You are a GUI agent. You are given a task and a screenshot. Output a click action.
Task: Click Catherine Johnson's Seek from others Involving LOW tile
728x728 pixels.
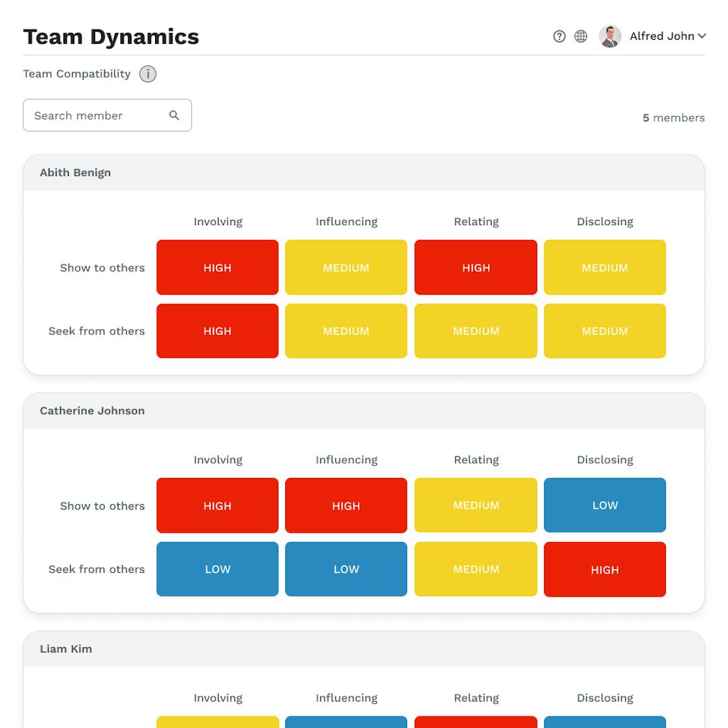tap(217, 569)
